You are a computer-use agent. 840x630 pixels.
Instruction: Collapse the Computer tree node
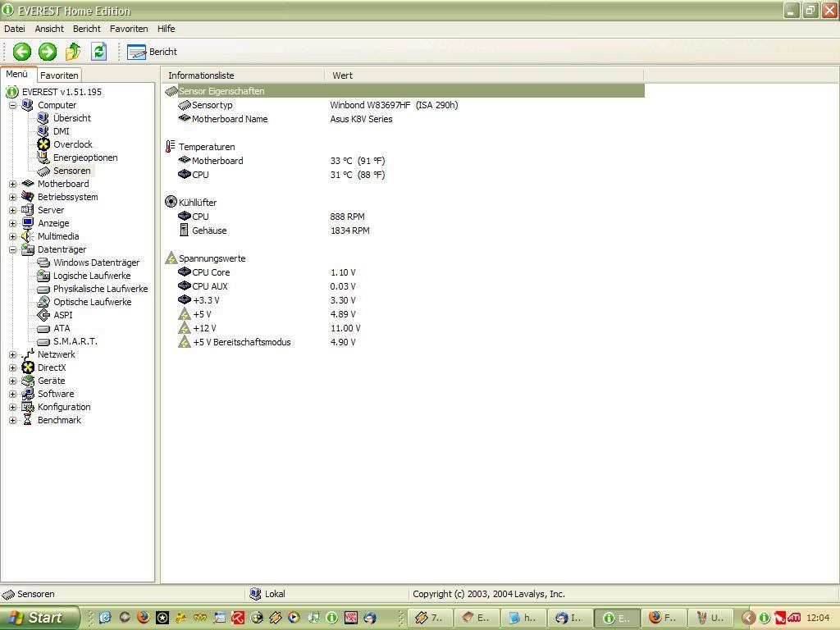pos(12,105)
